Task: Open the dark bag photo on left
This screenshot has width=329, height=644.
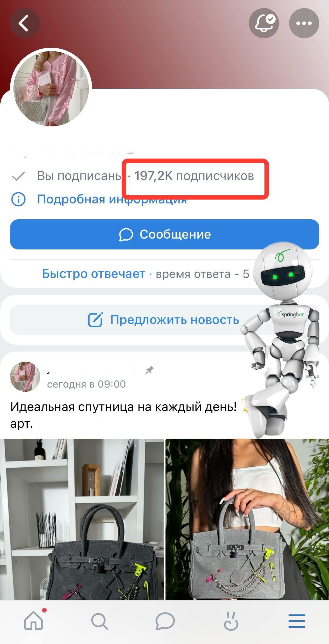Action: tap(82, 520)
